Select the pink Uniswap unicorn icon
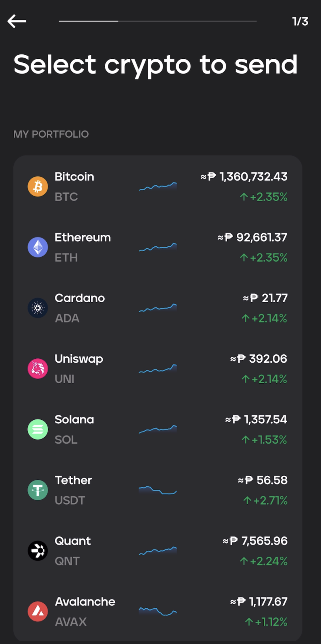The width and height of the screenshot is (321, 644). [x=37, y=369]
